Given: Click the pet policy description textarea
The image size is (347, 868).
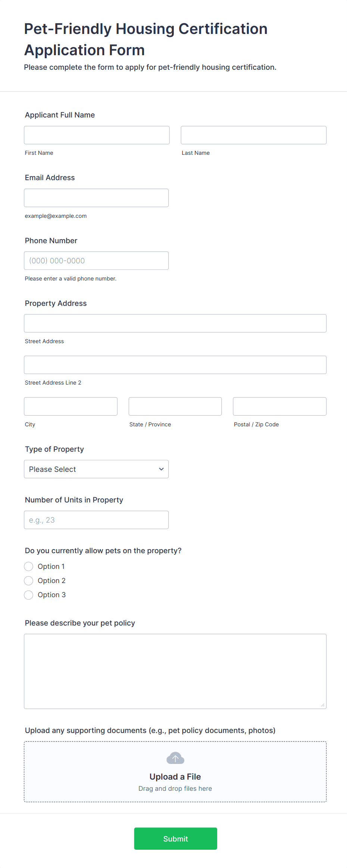Looking at the screenshot, I should 175,671.
